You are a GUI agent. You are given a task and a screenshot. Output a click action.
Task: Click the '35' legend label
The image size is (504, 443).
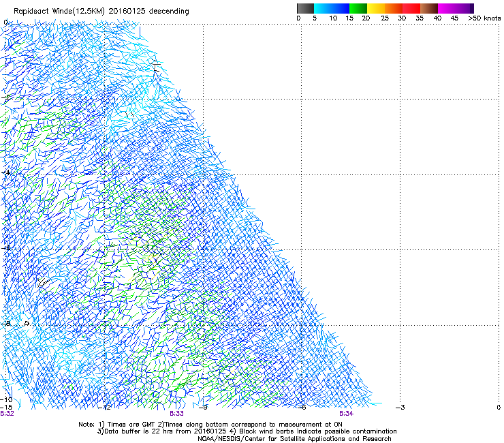coord(420,18)
